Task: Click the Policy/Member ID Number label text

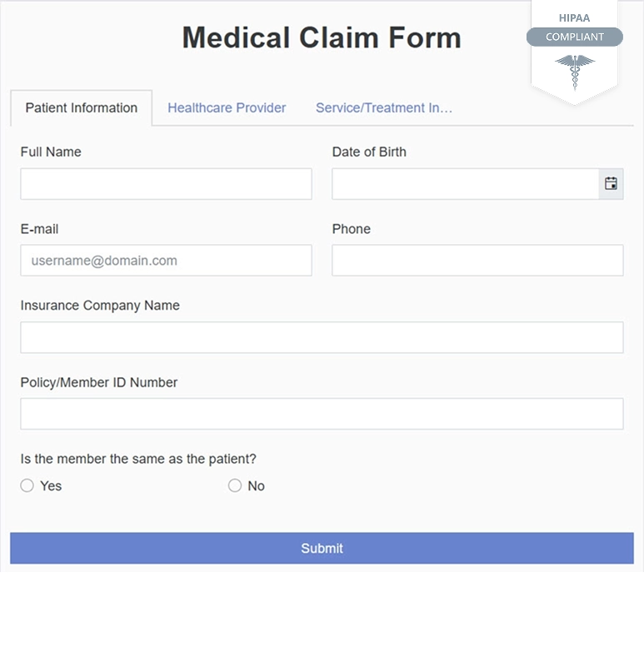Action: coord(99,383)
